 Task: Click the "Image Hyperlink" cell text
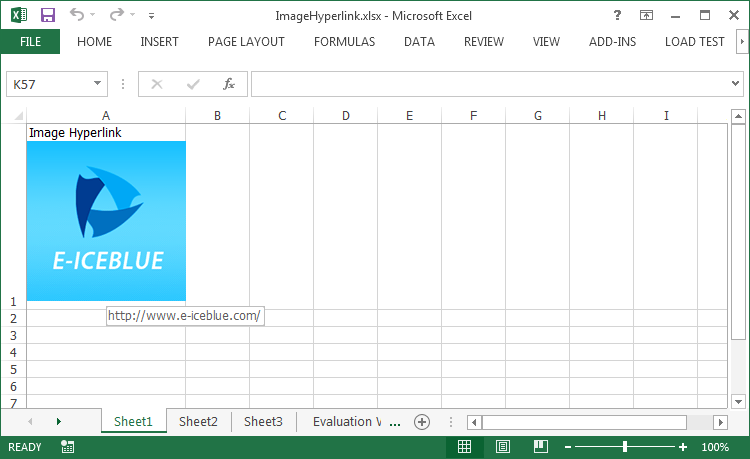pos(75,132)
